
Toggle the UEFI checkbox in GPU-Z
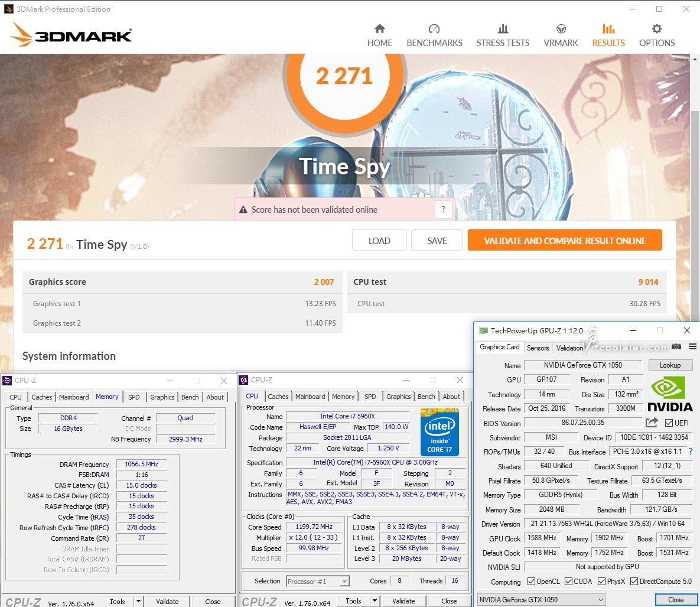(669, 423)
